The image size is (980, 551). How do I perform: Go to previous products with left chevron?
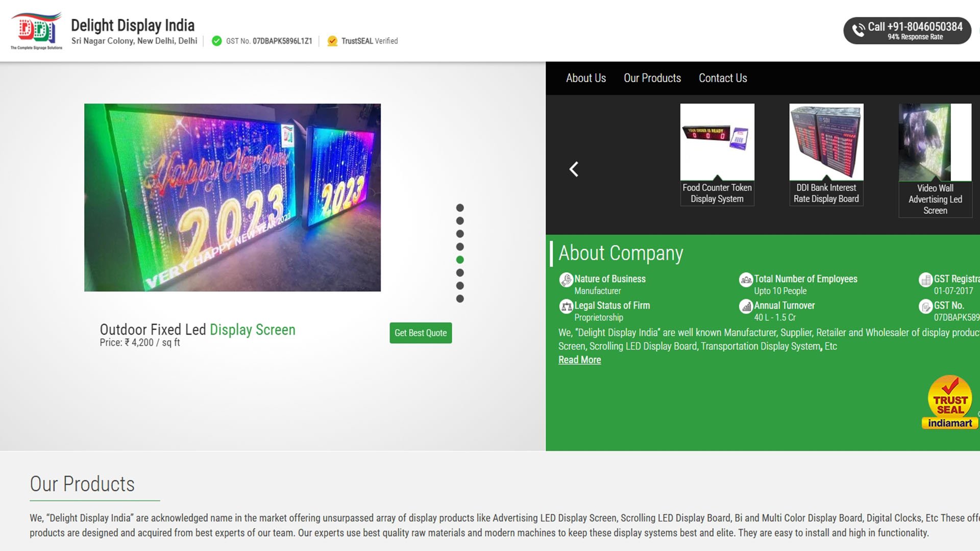(574, 169)
